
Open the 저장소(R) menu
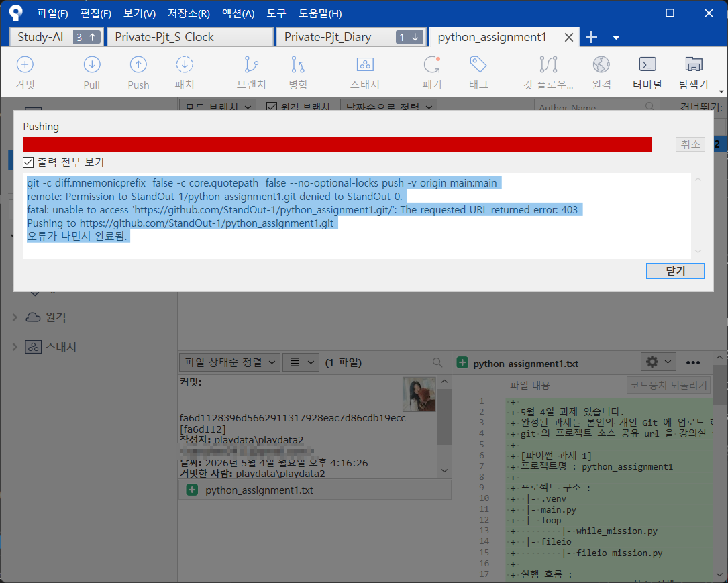(189, 13)
